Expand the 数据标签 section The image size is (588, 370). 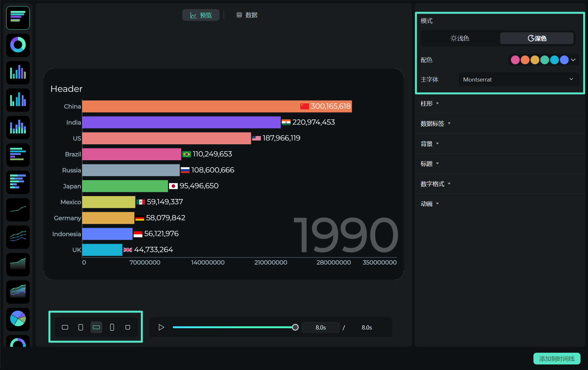pyautogui.click(x=435, y=123)
